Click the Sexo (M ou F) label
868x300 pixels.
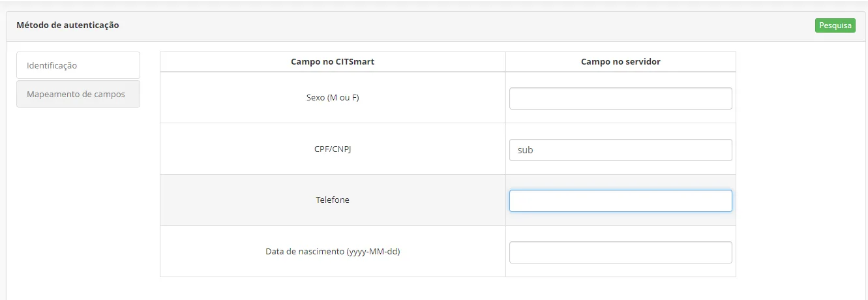(333, 98)
